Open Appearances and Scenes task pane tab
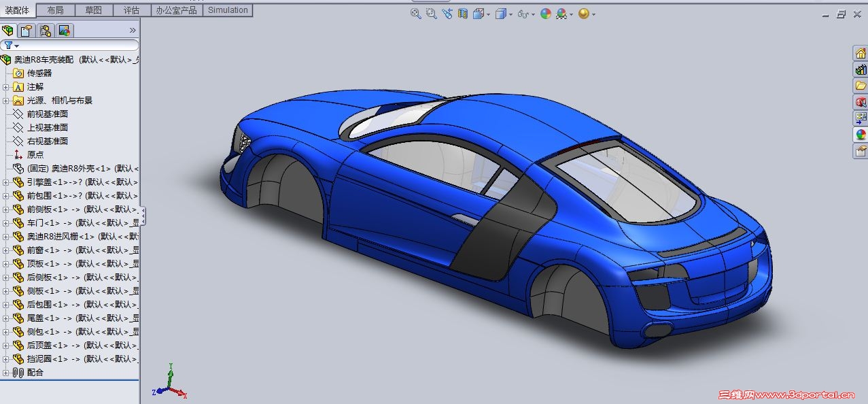This screenshot has height=404, width=868. coord(861,135)
